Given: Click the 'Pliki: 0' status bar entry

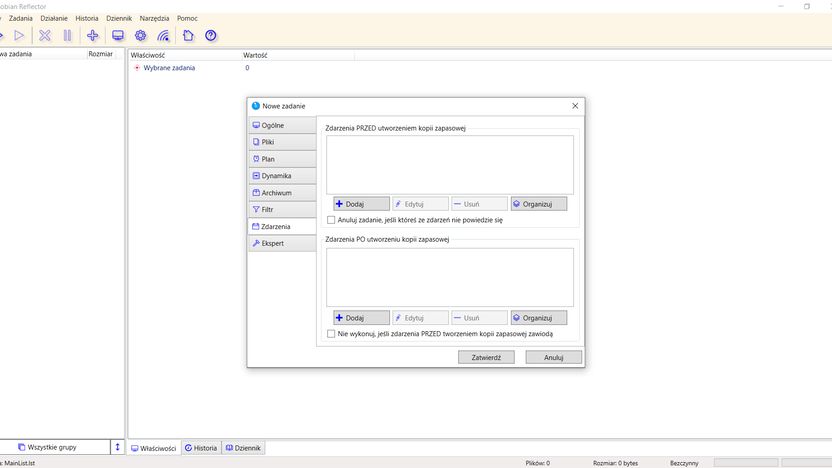Looking at the screenshot, I should point(538,463).
